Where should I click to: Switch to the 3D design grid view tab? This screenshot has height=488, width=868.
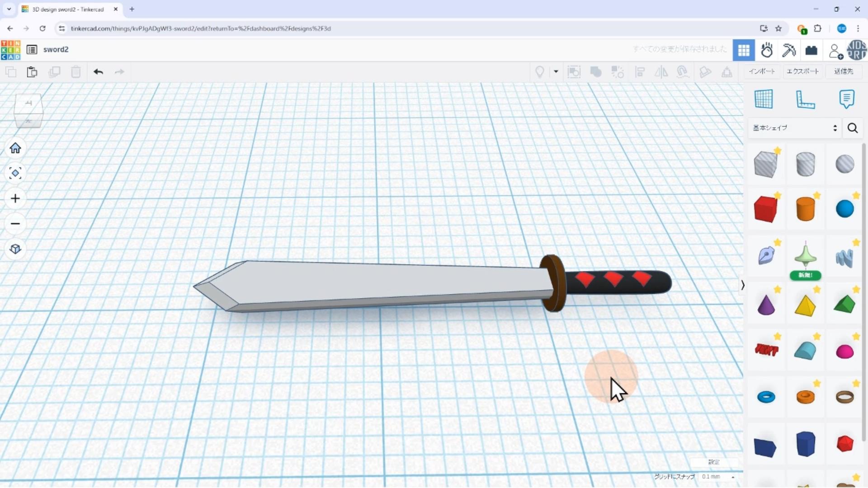pyautogui.click(x=744, y=50)
